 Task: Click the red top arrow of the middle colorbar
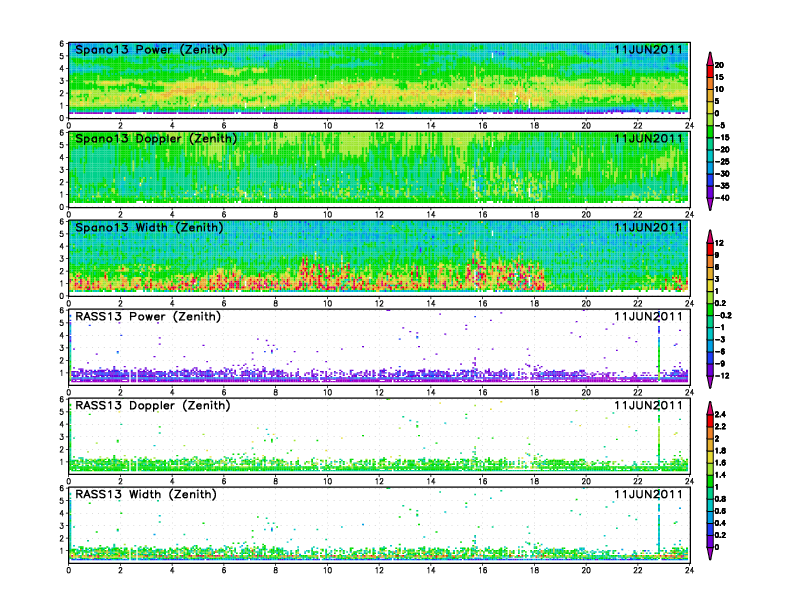click(710, 236)
